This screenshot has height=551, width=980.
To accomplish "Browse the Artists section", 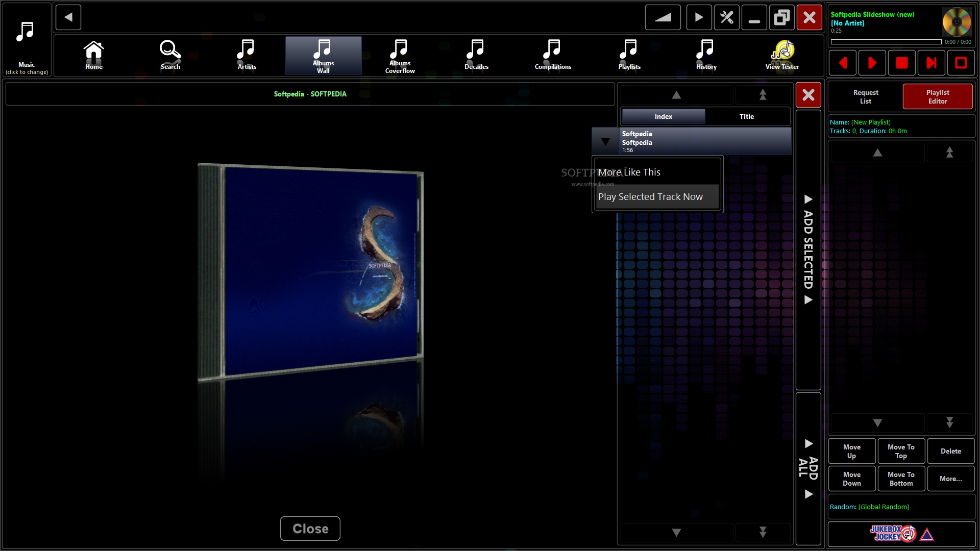I will [247, 56].
